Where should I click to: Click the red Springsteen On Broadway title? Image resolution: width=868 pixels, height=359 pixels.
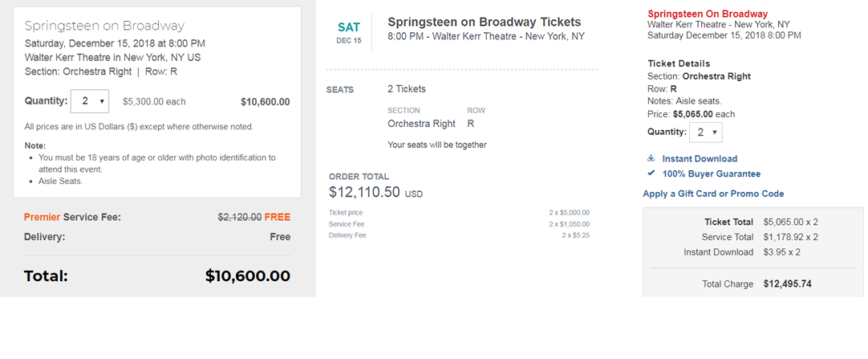coord(707,14)
